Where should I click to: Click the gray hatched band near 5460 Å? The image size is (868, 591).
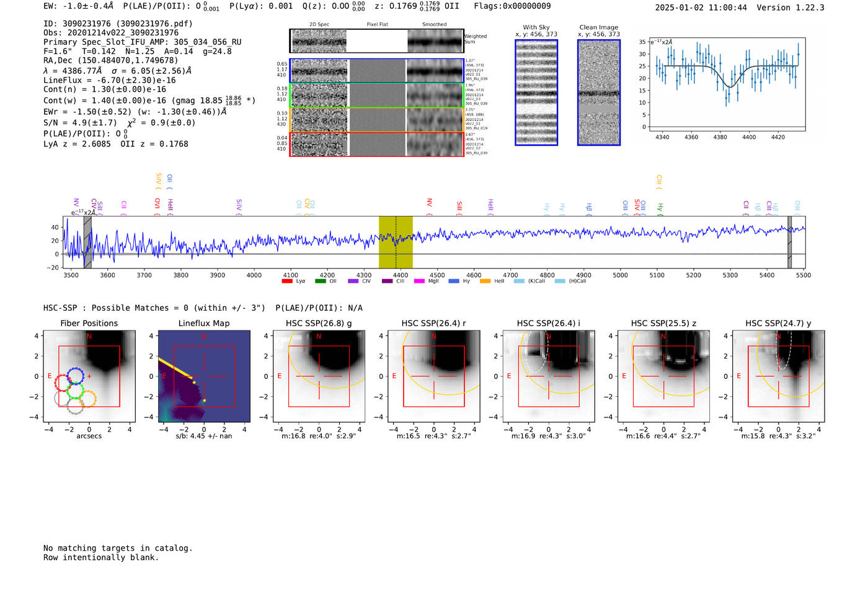coord(789,242)
